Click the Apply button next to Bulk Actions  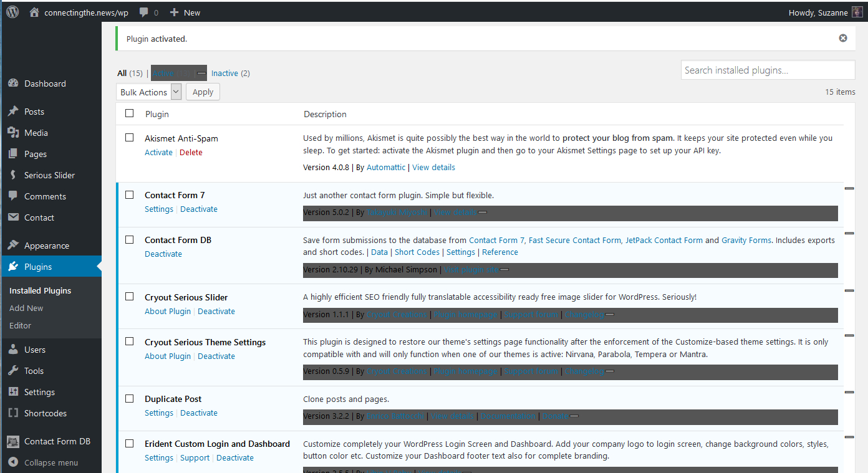pos(203,92)
